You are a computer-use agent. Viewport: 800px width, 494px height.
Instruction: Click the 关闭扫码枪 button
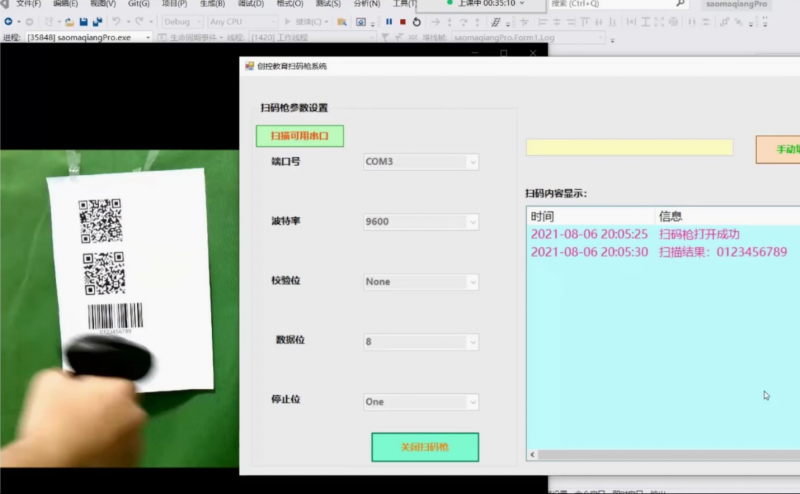click(425, 448)
